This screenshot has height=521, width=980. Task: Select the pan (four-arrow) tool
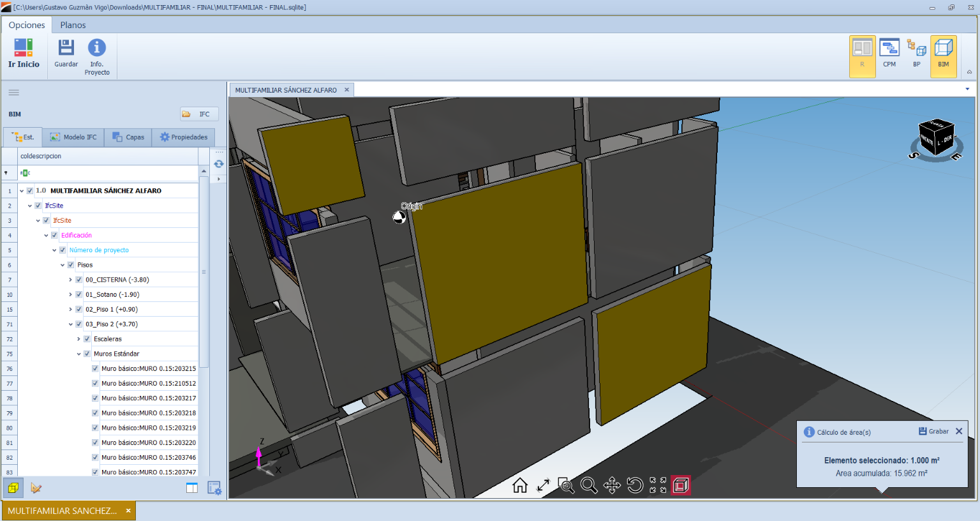click(612, 486)
